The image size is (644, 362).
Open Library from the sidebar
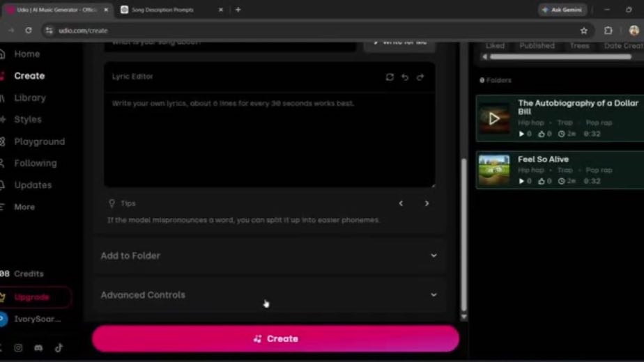click(29, 97)
